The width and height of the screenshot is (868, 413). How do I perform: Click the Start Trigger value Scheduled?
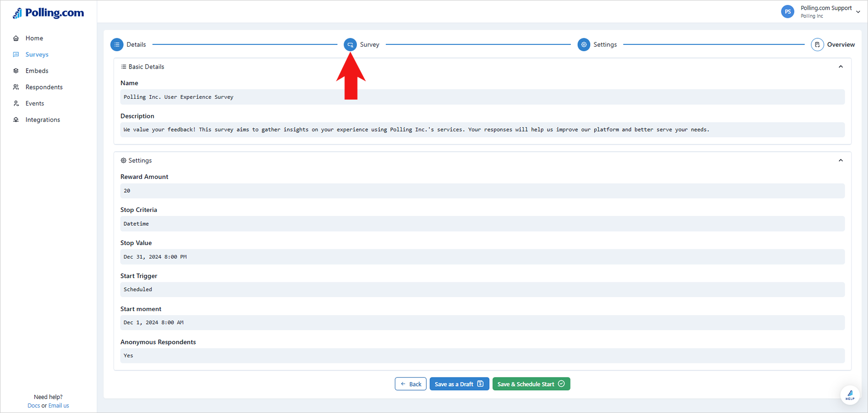(x=482, y=290)
